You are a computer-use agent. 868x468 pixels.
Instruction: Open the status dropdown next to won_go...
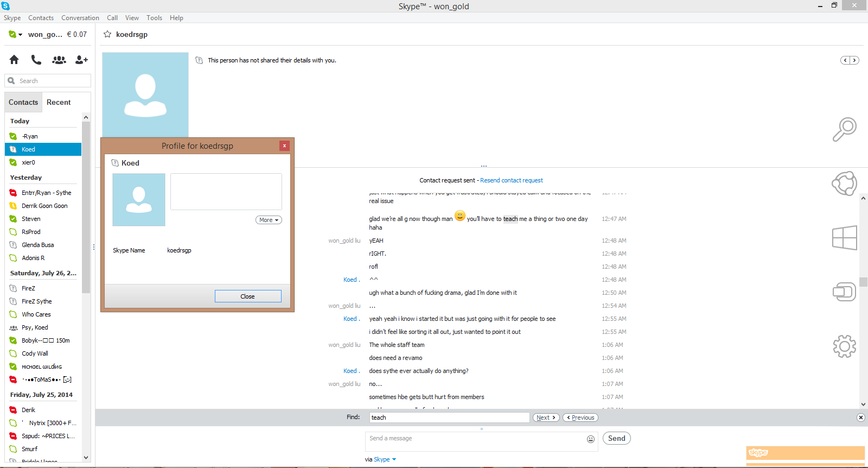[16, 34]
